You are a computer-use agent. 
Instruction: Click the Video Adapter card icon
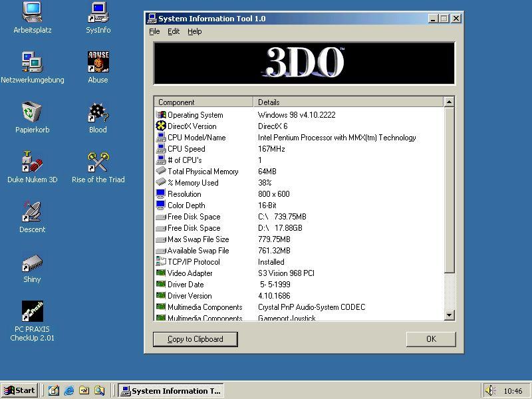pyautogui.click(x=161, y=273)
